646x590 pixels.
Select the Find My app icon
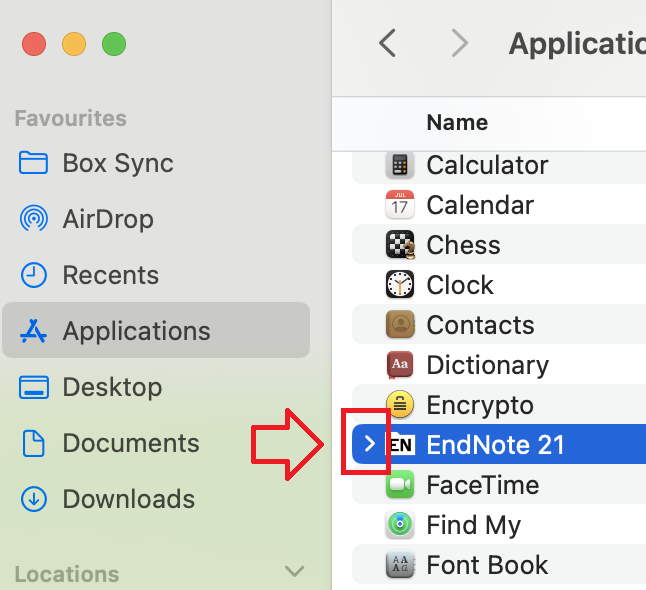[x=400, y=525]
